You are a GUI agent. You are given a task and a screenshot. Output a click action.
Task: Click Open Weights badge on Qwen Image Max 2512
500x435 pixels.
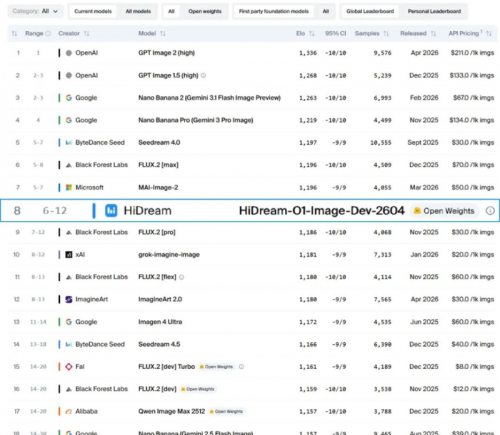[226, 412]
